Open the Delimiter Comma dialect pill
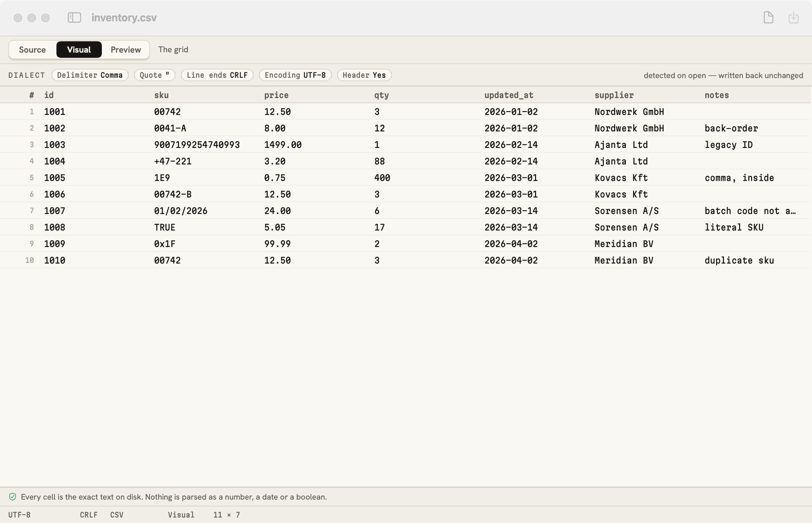812x523 pixels. [x=90, y=75]
